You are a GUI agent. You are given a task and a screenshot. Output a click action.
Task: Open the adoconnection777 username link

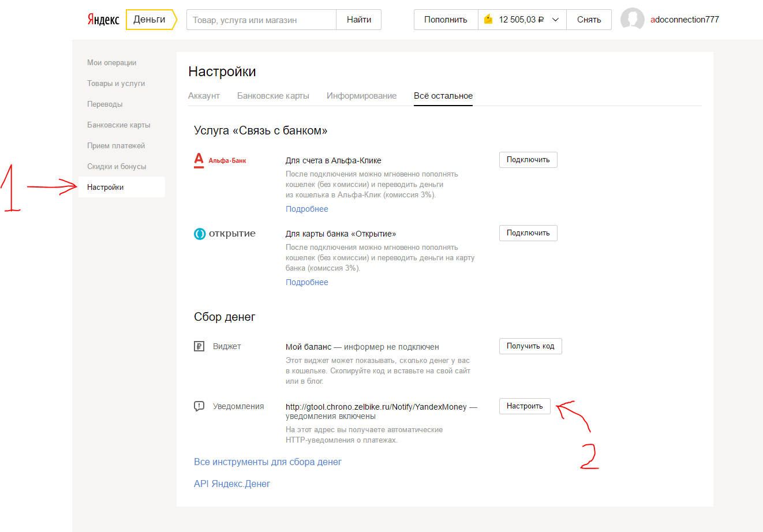click(x=685, y=20)
